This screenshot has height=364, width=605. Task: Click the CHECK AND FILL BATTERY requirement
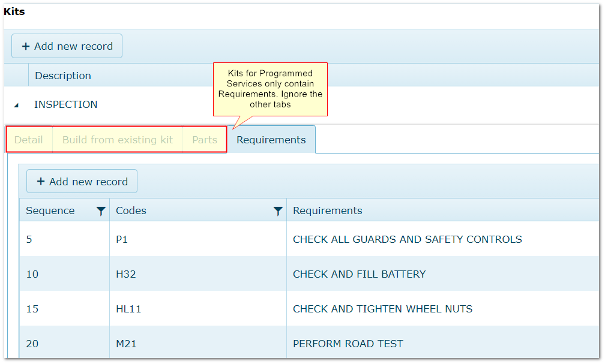click(x=359, y=274)
